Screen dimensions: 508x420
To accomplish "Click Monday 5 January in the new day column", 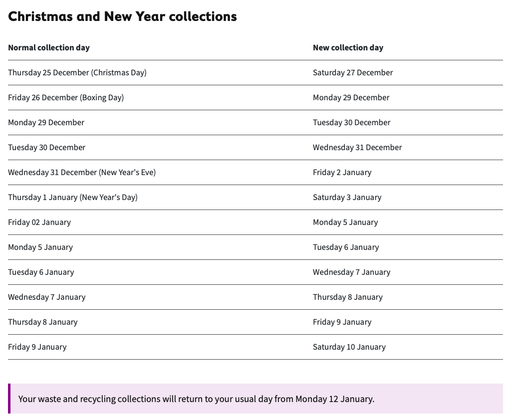I will [345, 222].
